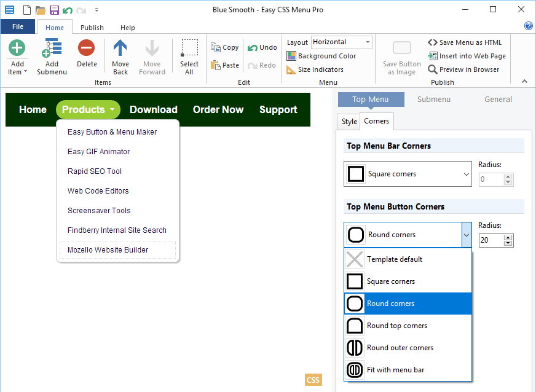Click the Select All icon
Viewport: 536px width, 392px height.
189,49
